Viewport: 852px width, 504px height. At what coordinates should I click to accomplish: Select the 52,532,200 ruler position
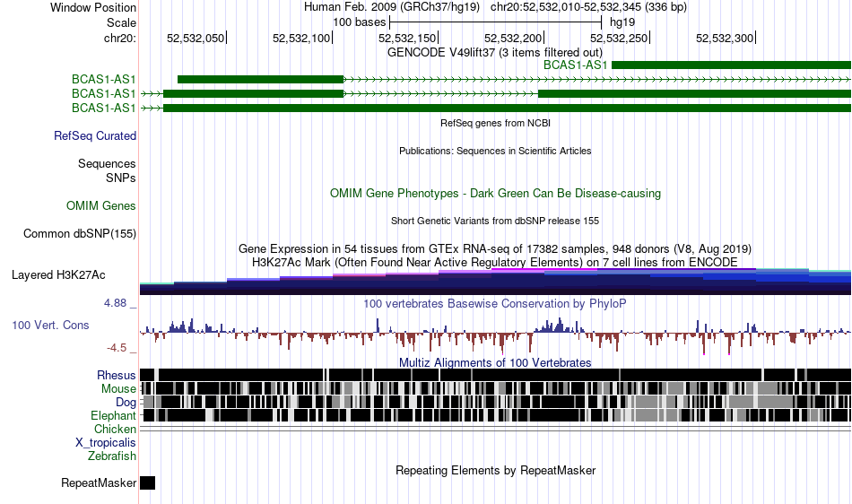pos(514,38)
